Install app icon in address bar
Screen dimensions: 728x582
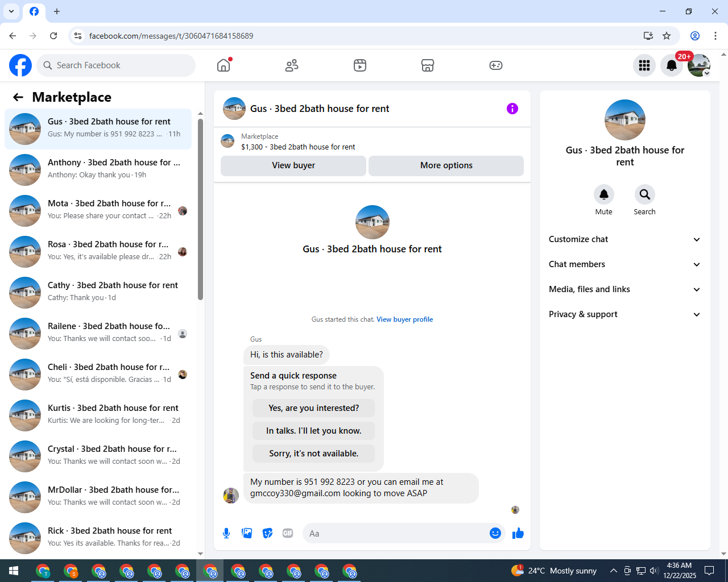tap(648, 36)
